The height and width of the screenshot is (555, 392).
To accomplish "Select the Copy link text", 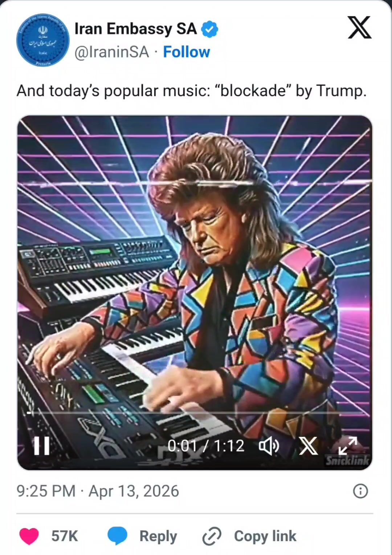I will click(265, 536).
